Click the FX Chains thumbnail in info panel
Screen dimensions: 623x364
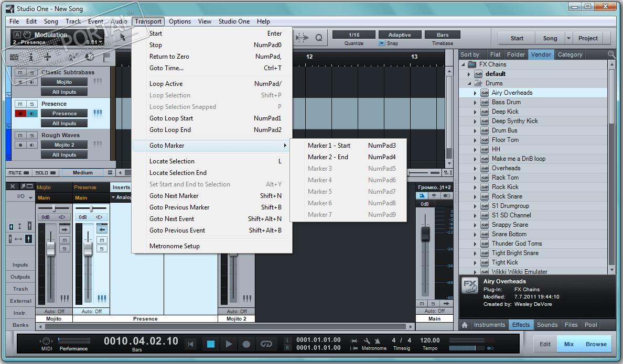[470, 285]
